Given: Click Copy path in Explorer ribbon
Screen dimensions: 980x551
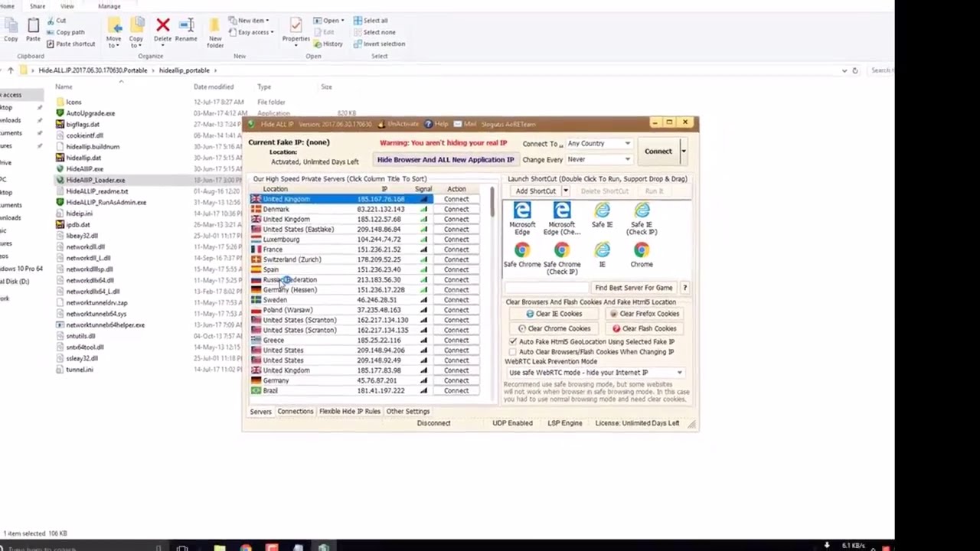Looking at the screenshot, I should click(x=66, y=32).
